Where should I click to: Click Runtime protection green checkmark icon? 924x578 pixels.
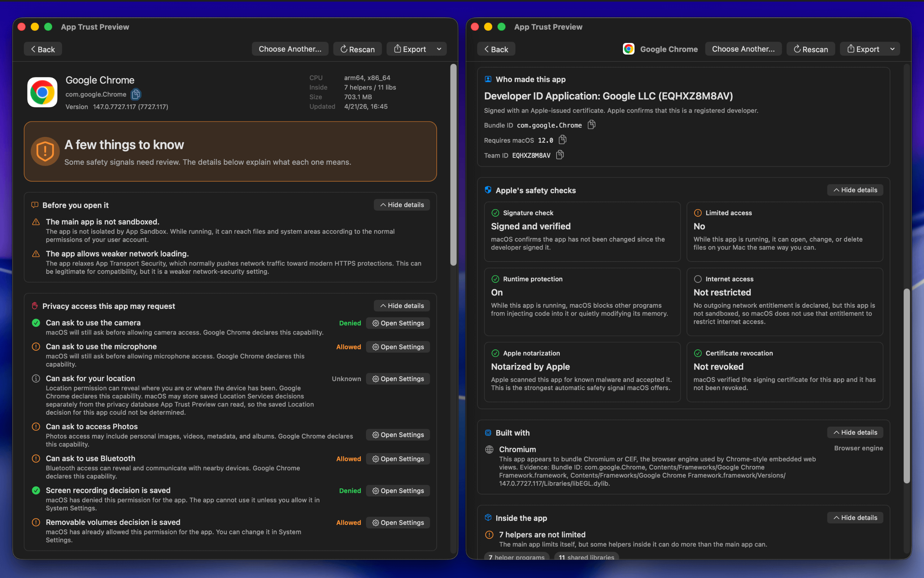pos(496,279)
